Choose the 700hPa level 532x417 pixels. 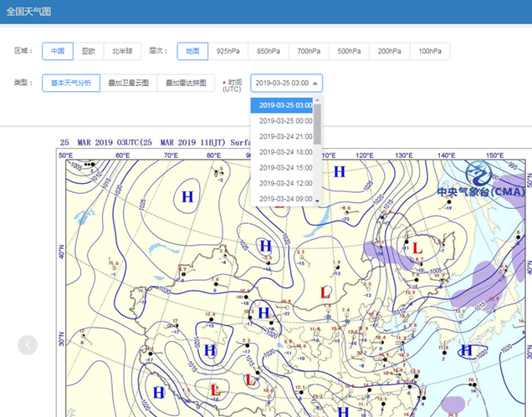[309, 51]
